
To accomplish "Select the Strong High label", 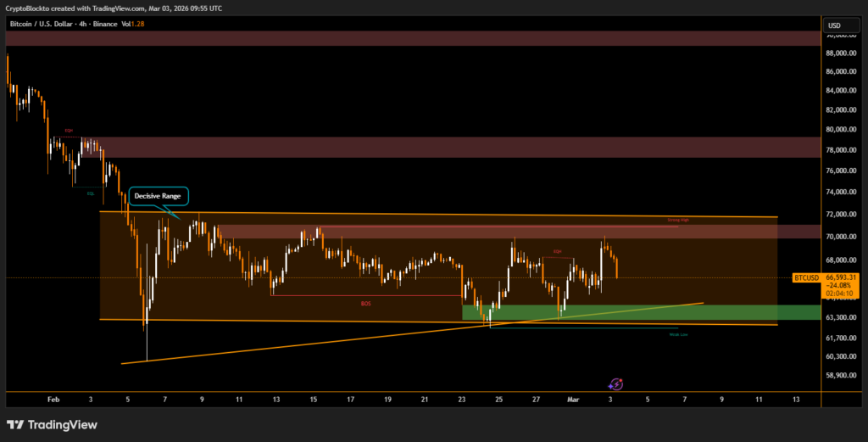I will 678,220.
